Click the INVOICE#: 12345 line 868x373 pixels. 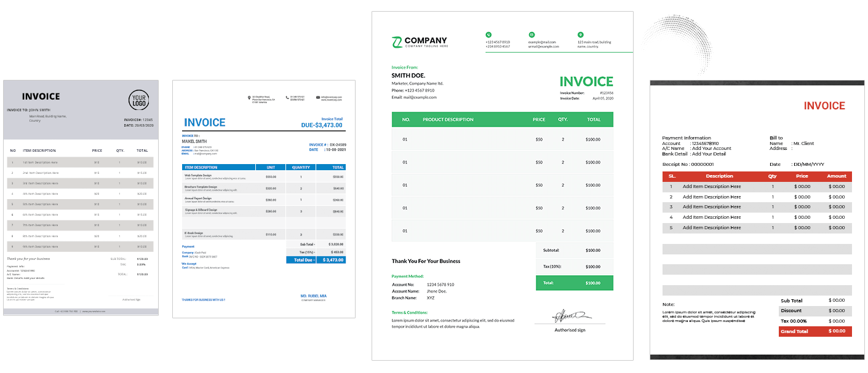click(138, 120)
